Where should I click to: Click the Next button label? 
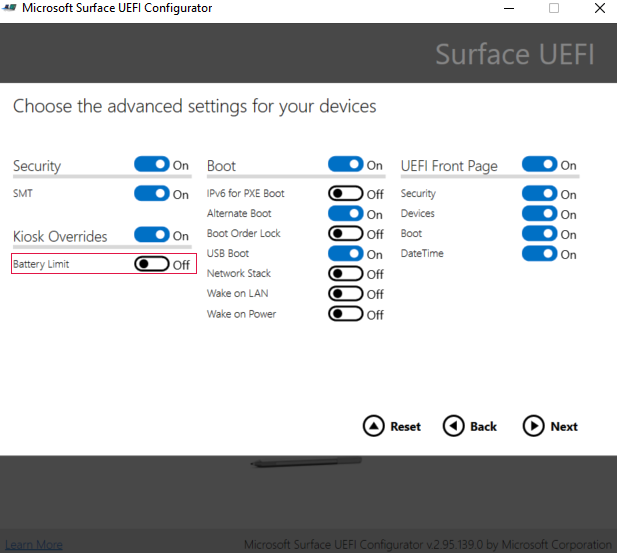(564, 427)
